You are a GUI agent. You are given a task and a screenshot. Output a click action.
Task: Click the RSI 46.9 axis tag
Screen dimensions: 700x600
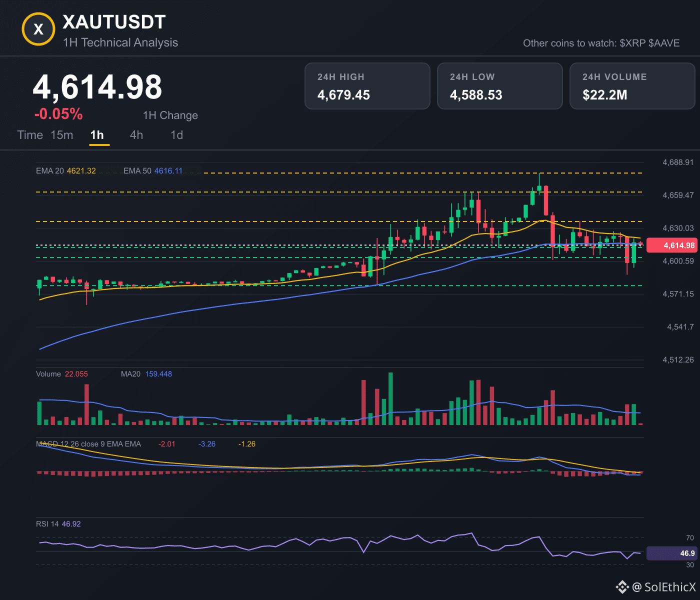pos(671,553)
